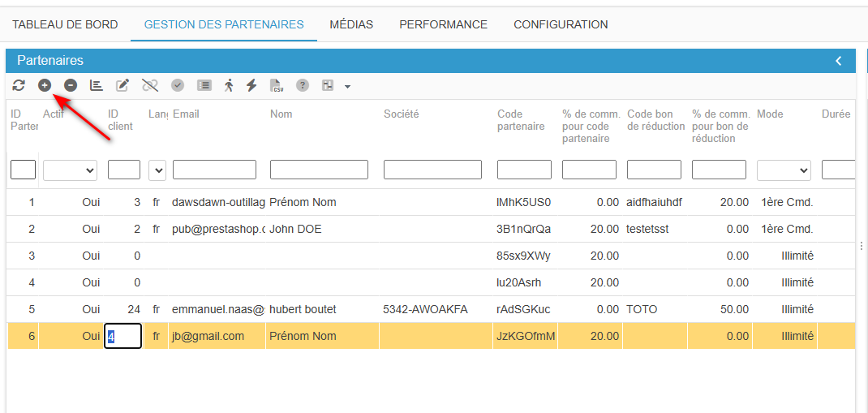
Task: Click the Partenaires panel title
Action: [50, 60]
